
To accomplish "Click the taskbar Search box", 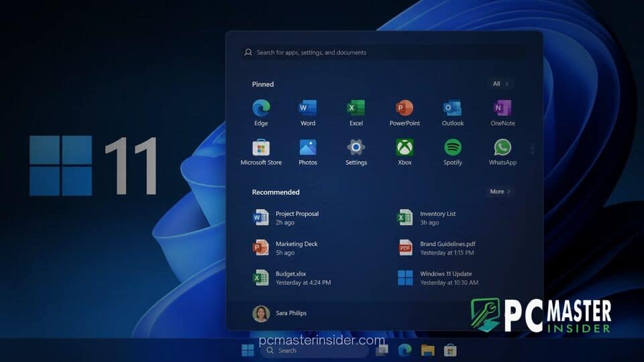I will click(315, 351).
